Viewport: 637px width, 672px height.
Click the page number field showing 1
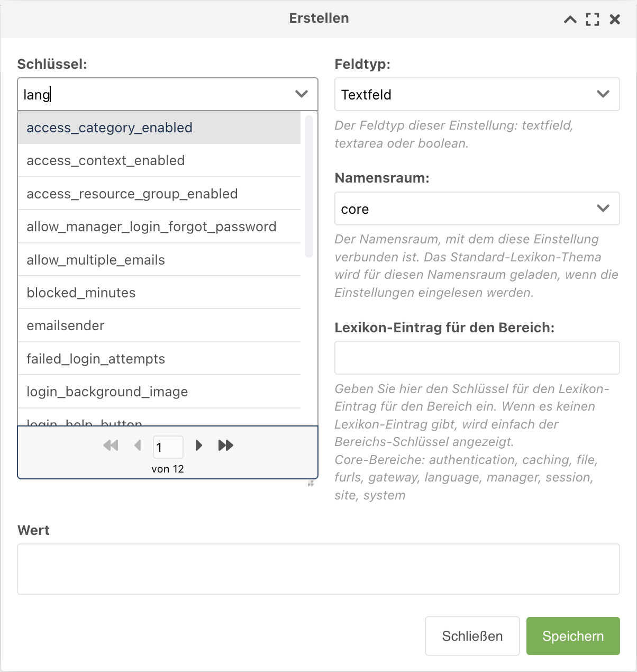(168, 447)
